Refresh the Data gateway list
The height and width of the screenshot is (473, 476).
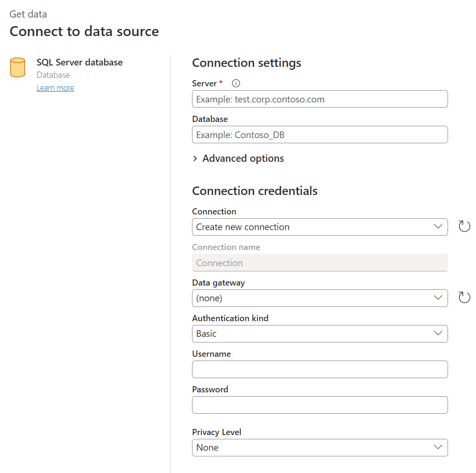tap(464, 297)
